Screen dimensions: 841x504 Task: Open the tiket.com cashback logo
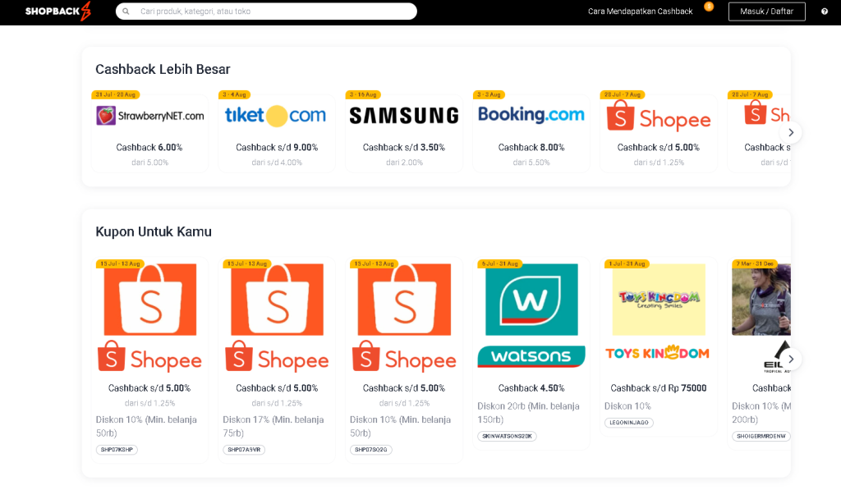click(x=276, y=116)
